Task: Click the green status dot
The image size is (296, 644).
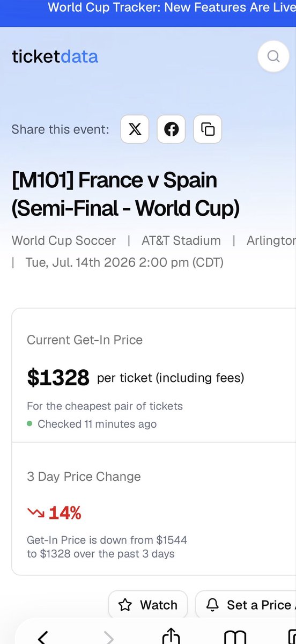Action: pos(30,423)
